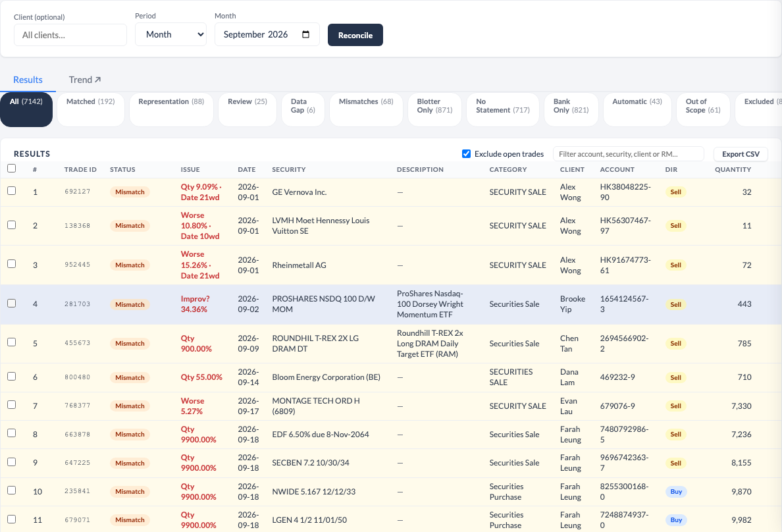Click the Buy tag for LGEN 4 1/2 row
The image size is (782, 532).
(x=676, y=520)
